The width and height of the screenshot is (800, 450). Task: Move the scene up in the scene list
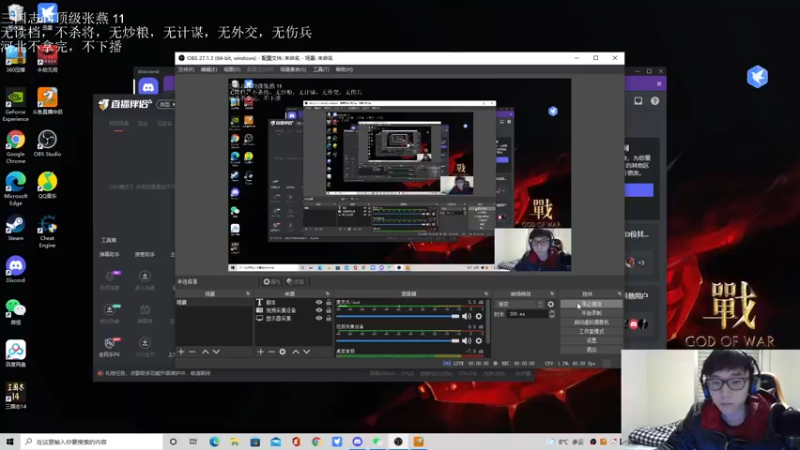(x=205, y=352)
